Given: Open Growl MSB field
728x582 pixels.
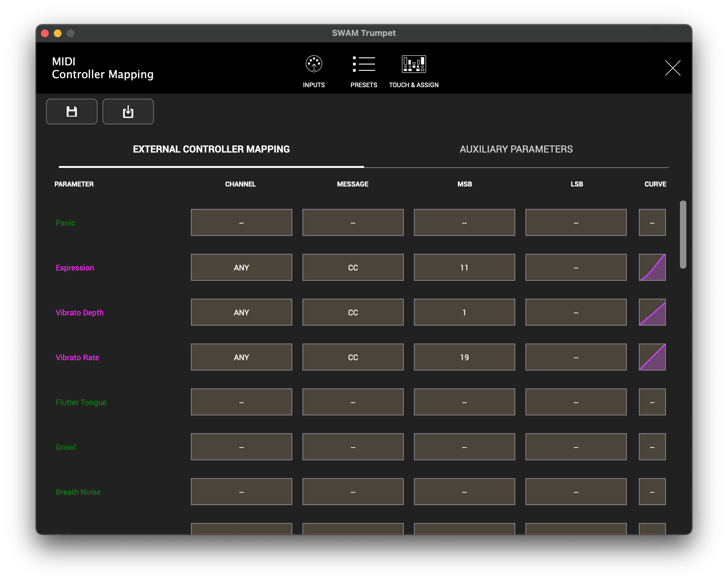Looking at the screenshot, I should point(464,447).
